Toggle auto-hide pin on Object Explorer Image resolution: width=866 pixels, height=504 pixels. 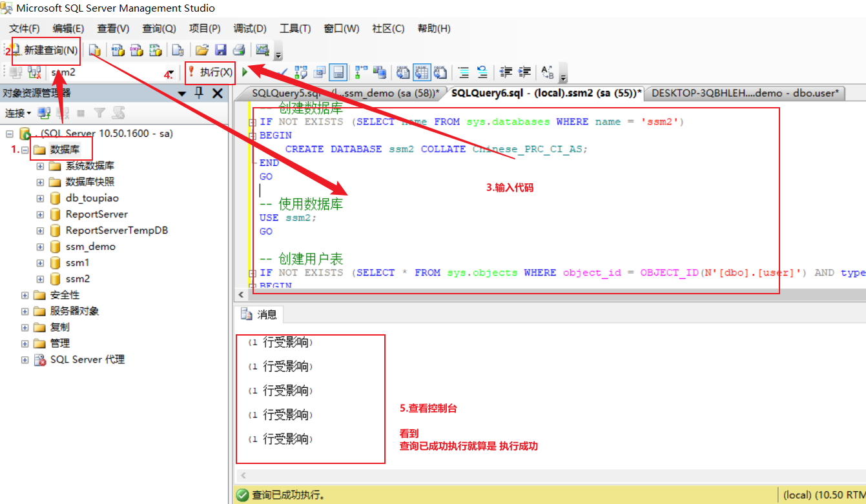(x=199, y=93)
